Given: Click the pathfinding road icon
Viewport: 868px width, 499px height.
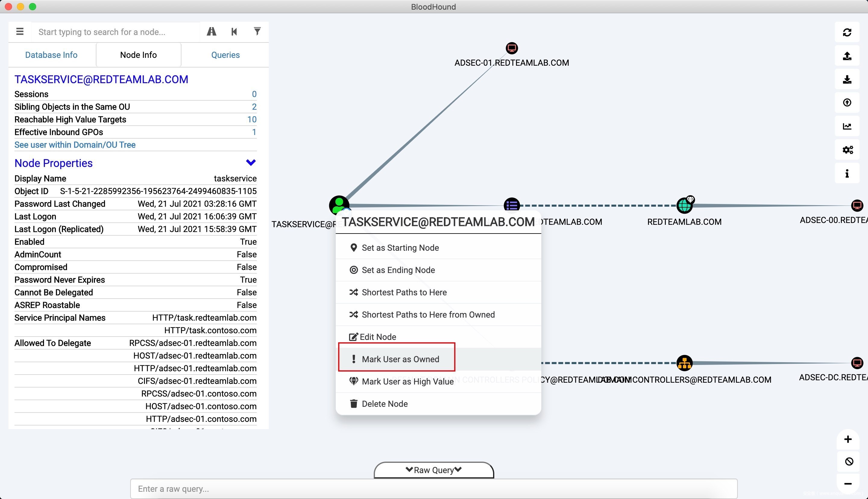Looking at the screenshot, I should point(212,32).
